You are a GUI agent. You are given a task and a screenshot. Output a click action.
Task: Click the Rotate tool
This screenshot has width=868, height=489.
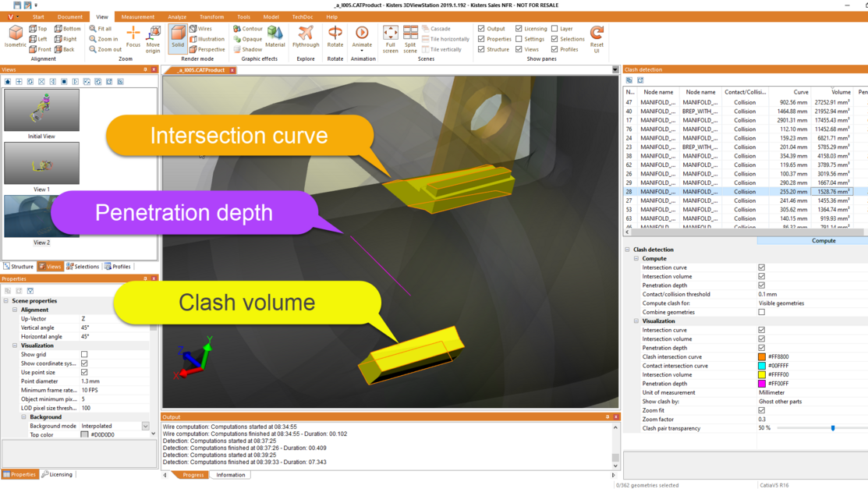tap(335, 37)
